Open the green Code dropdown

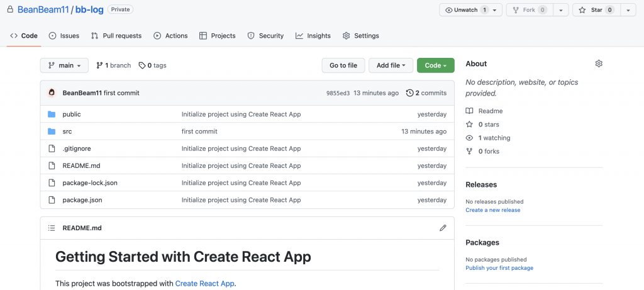(435, 65)
